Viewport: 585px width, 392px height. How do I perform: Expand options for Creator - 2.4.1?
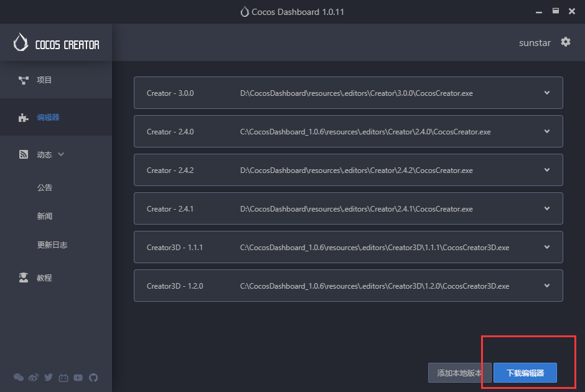(x=547, y=208)
